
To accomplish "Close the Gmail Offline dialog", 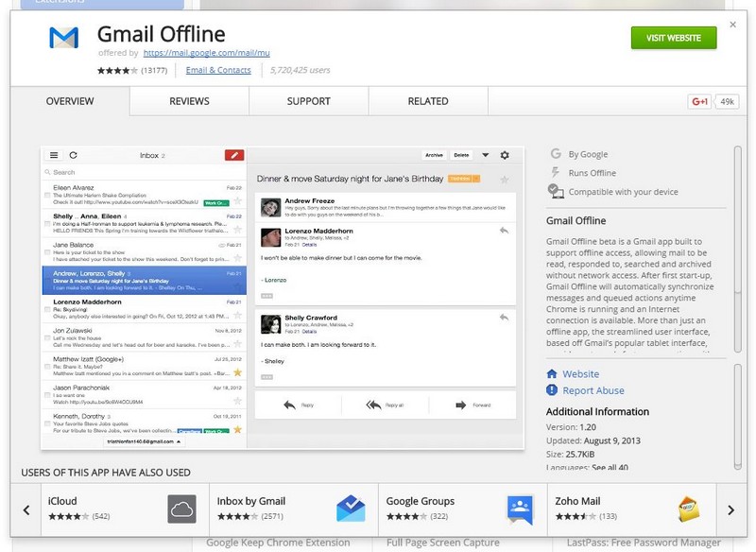I will pos(733,25).
